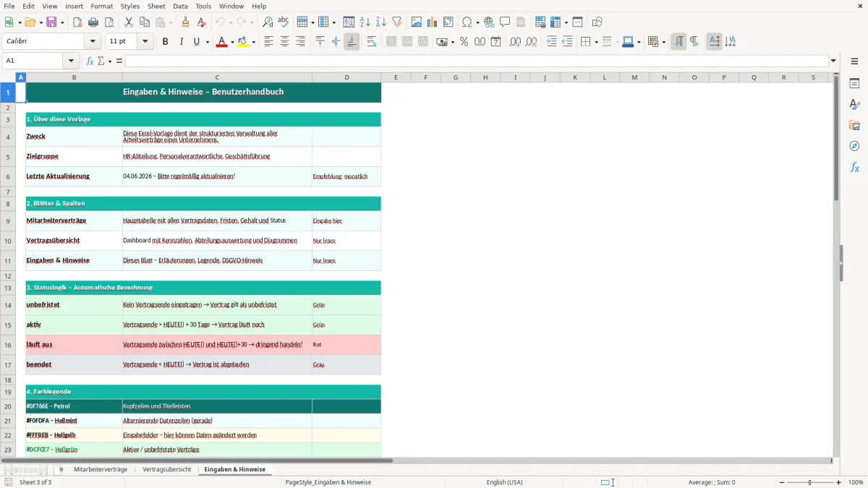Click Add Decimal Place icon
Screen dimensions: 868x488
point(515,42)
